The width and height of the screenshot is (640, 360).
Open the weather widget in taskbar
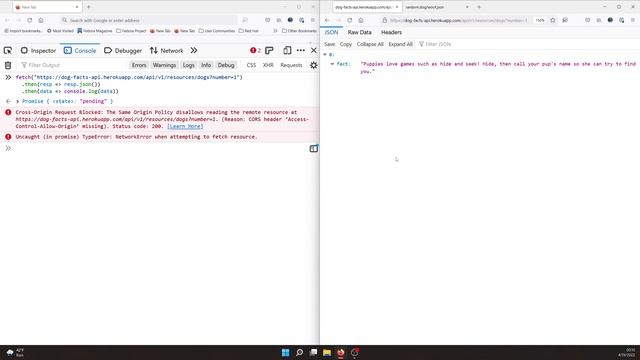coord(15,352)
